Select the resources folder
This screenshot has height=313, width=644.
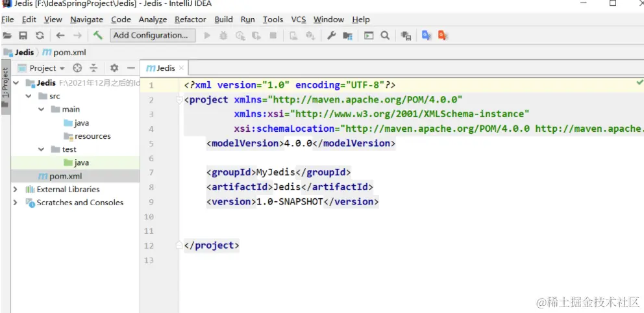[x=87, y=136]
